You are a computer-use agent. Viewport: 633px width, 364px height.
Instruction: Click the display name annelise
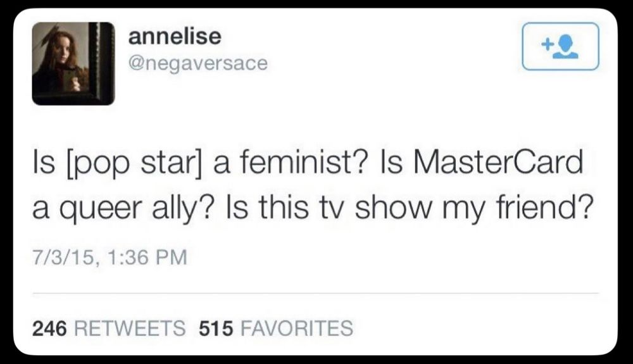click(175, 37)
